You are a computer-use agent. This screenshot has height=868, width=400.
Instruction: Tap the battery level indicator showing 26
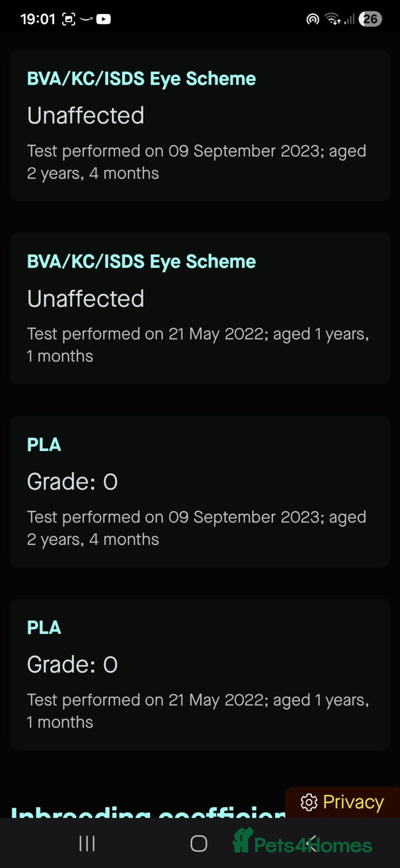click(370, 19)
